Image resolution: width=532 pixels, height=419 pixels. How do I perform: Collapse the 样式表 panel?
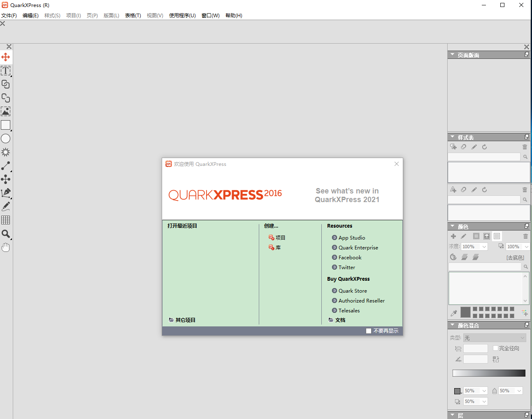coord(452,137)
